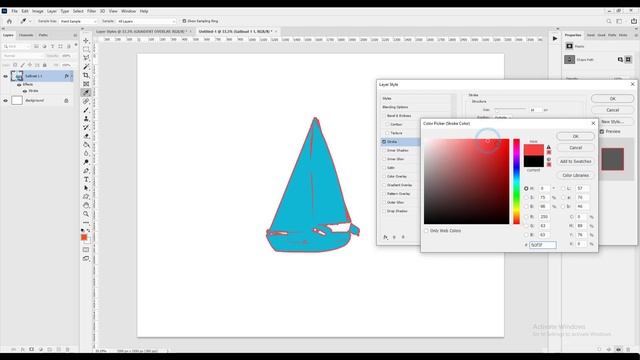Select the Magic Wand tool
The width and height of the screenshot is (640, 360).
(x=86, y=67)
